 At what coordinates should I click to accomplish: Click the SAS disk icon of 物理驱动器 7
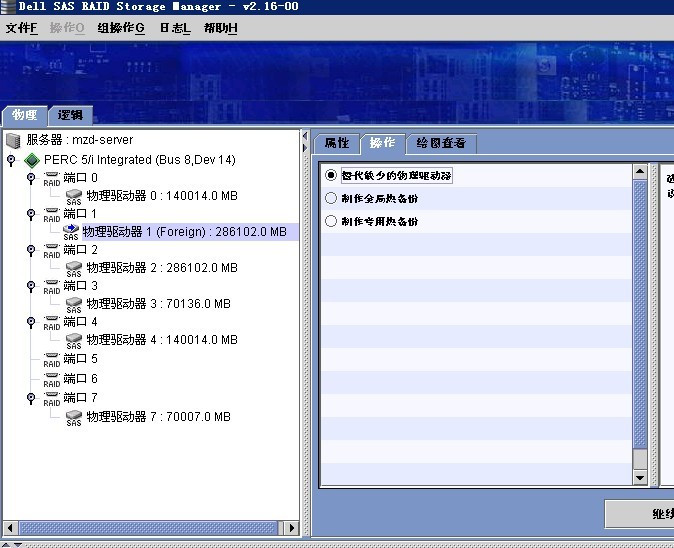point(74,418)
